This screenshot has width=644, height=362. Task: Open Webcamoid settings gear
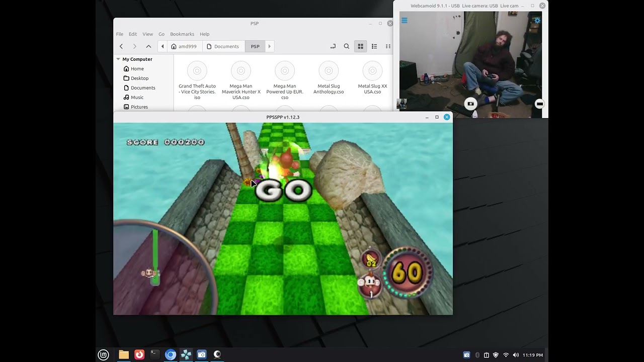[537, 21]
